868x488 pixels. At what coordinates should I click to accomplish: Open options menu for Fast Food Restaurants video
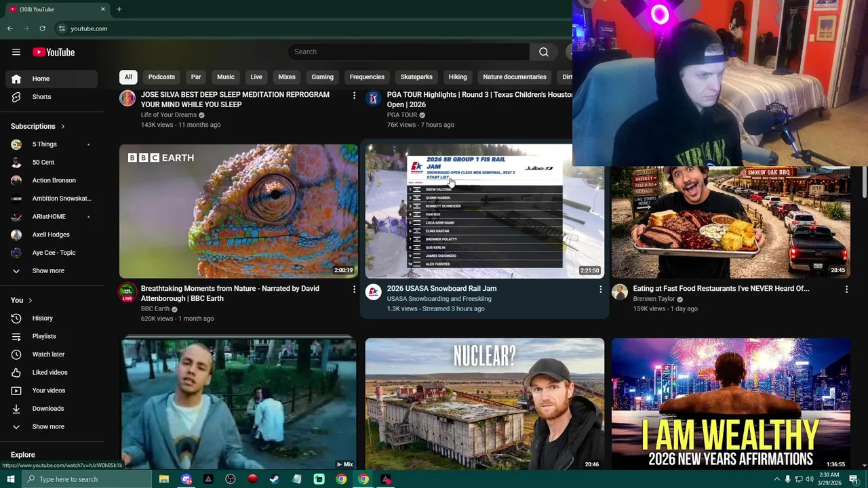click(x=846, y=289)
